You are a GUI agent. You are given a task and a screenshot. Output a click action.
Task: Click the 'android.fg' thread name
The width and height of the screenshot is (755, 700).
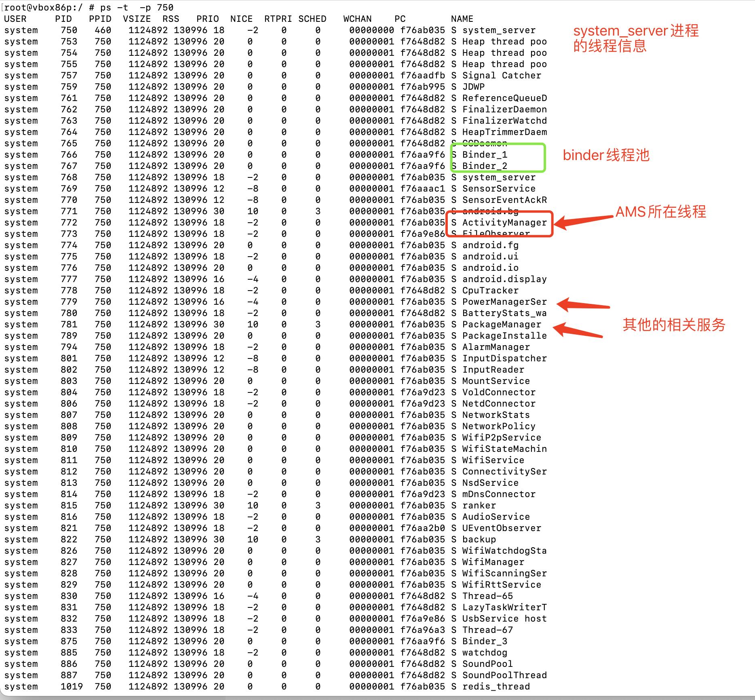click(x=490, y=245)
